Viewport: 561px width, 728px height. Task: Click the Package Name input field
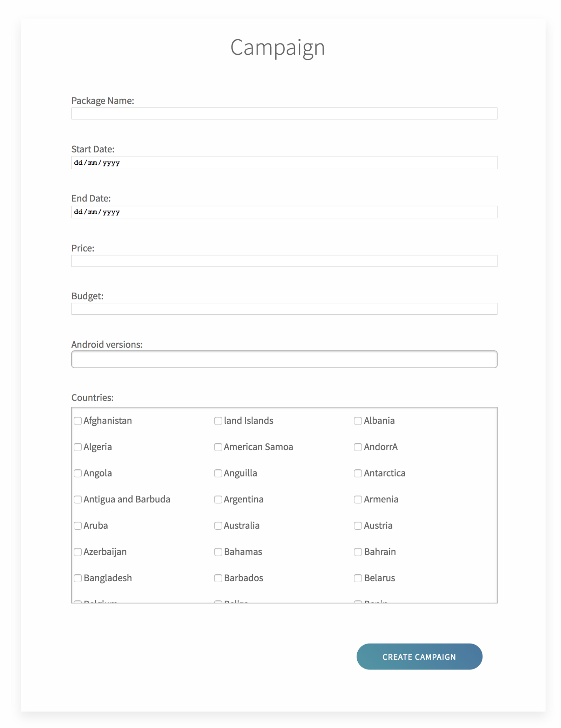(284, 114)
